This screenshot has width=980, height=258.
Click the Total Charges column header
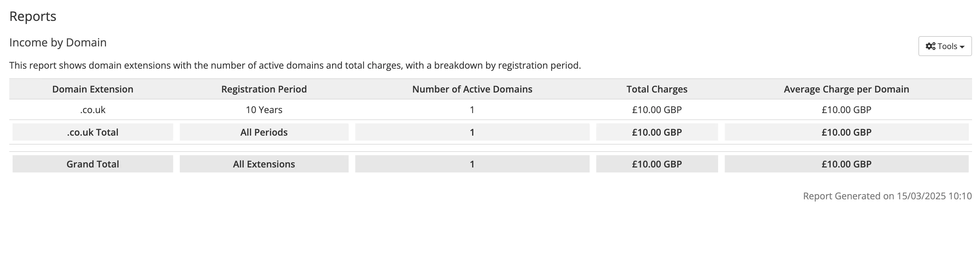(657, 89)
